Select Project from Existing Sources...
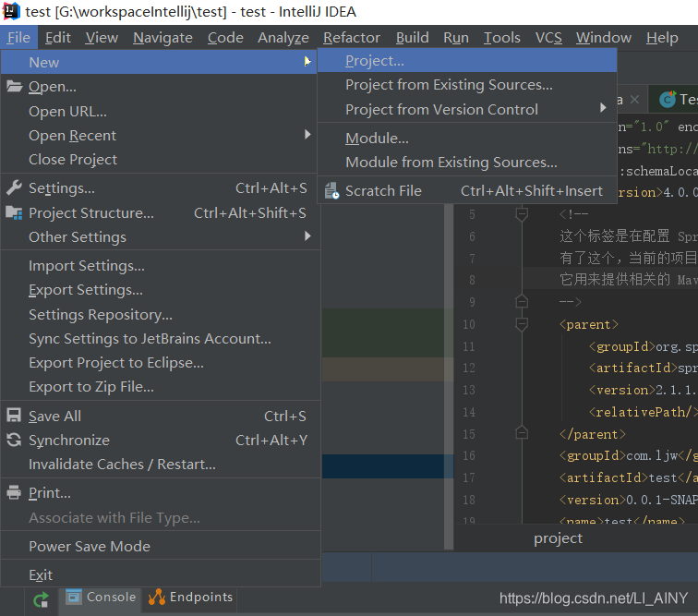The width and height of the screenshot is (698, 616). point(467,85)
